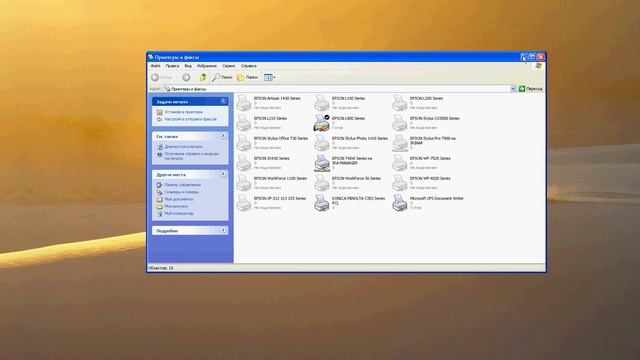Open the Мои документы link

[179, 199]
